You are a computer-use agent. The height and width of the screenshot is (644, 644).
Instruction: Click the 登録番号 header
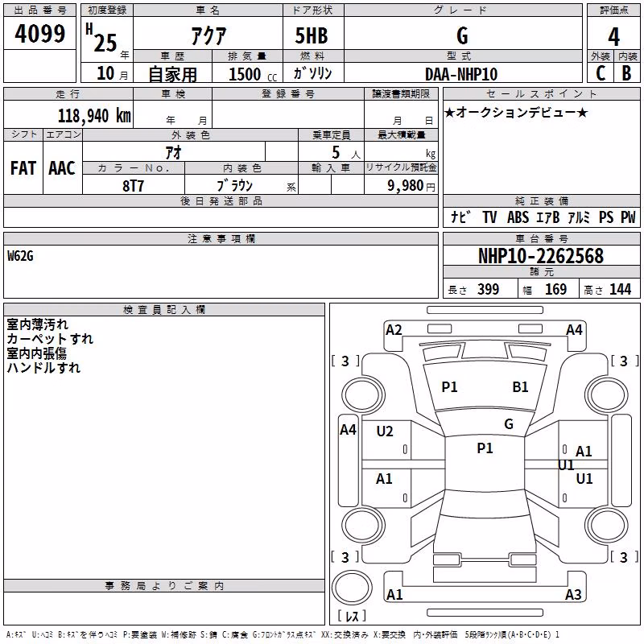pos(288,93)
